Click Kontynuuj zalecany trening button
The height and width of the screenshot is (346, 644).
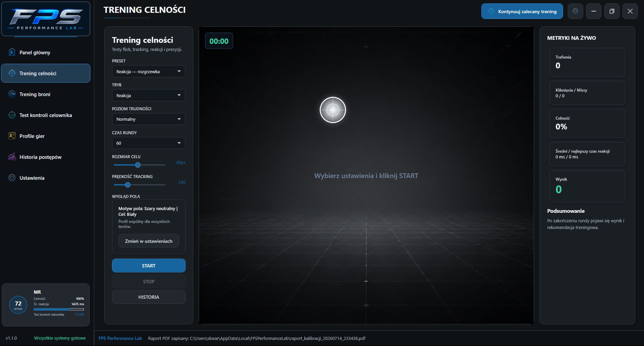[x=522, y=11]
